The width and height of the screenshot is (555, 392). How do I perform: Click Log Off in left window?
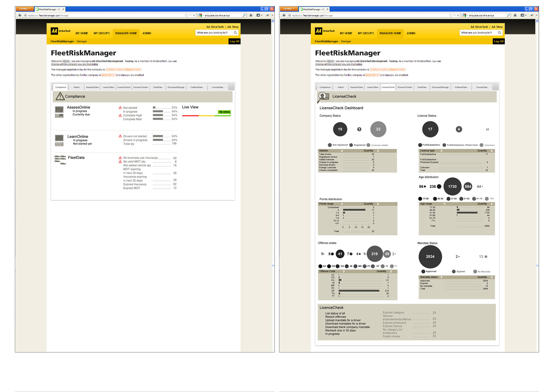point(234,41)
